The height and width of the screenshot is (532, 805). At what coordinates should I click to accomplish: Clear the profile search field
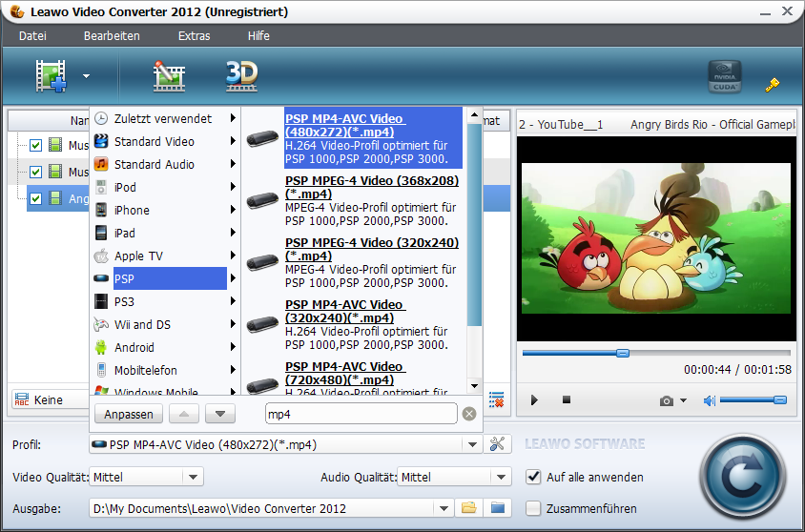click(469, 414)
